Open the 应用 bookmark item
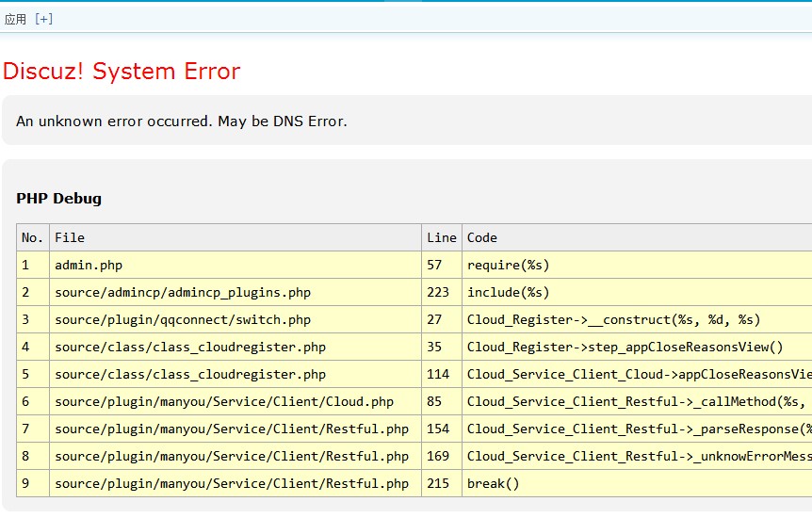This screenshot has width=812, height=518. [15, 19]
